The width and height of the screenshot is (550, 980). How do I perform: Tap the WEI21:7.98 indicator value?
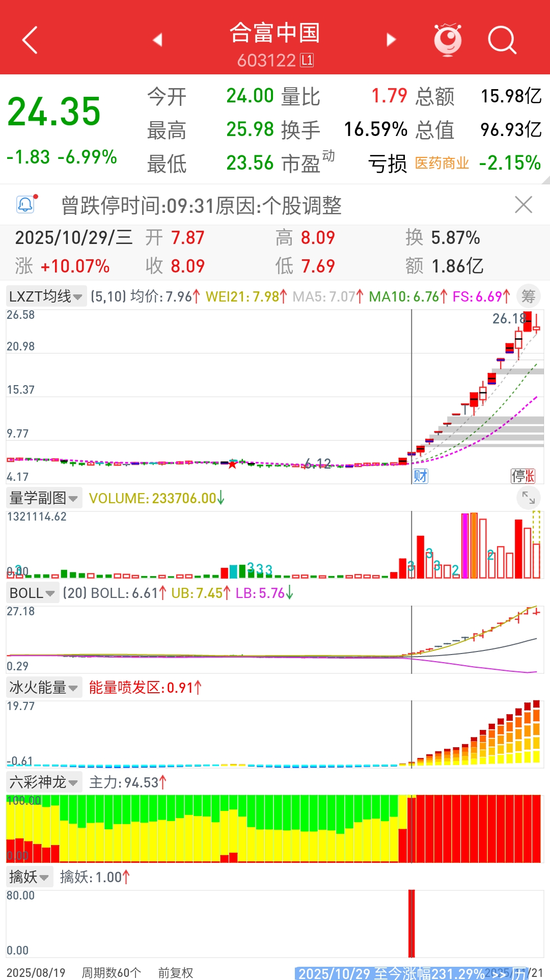pyautogui.click(x=246, y=296)
